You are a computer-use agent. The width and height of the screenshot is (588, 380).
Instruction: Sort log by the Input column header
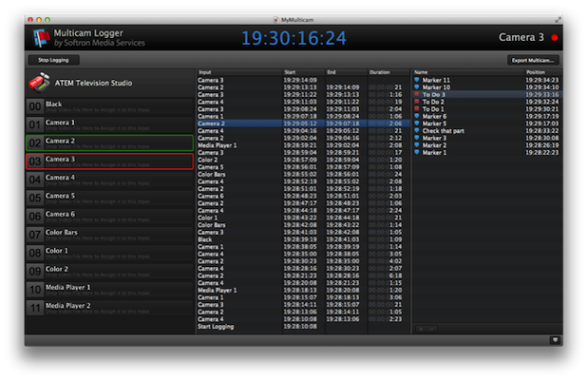point(239,72)
